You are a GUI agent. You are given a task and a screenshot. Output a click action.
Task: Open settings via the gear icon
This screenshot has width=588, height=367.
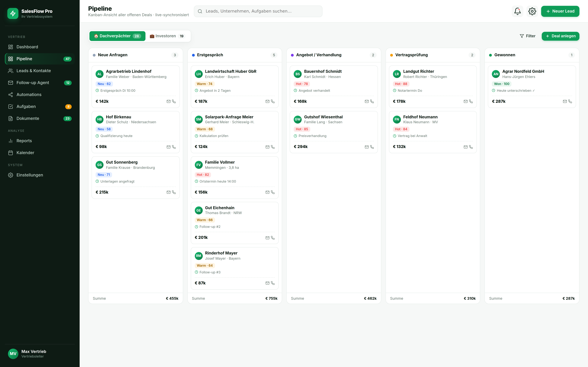coord(532,11)
